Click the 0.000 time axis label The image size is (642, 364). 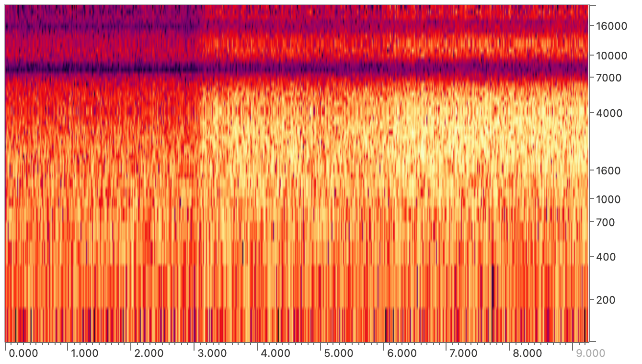point(23,354)
